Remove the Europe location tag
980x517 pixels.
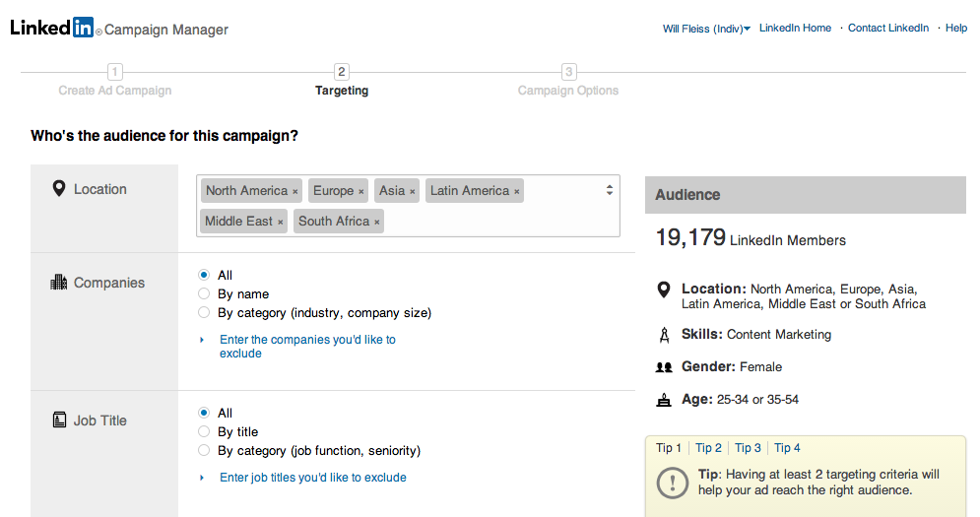coord(361,192)
